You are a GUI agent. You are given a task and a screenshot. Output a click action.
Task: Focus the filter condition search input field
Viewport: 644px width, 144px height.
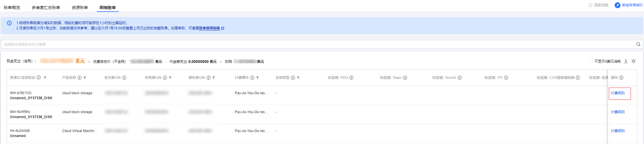click(290, 44)
